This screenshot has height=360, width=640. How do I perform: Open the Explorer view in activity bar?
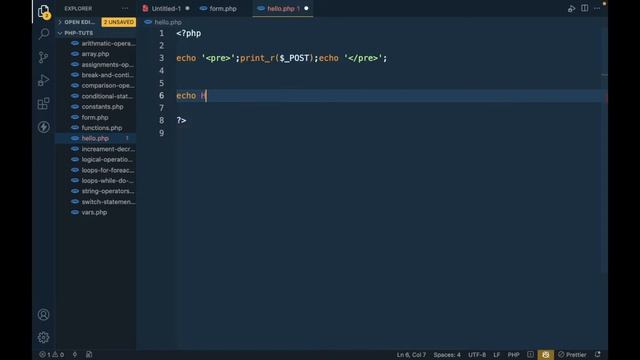(43, 11)
